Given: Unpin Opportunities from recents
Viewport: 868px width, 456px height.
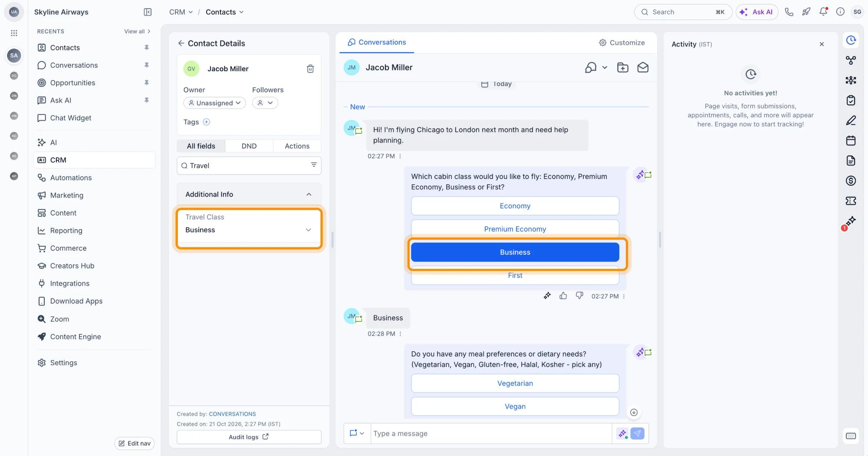Looking at the screenshot, I should point(147,83).
